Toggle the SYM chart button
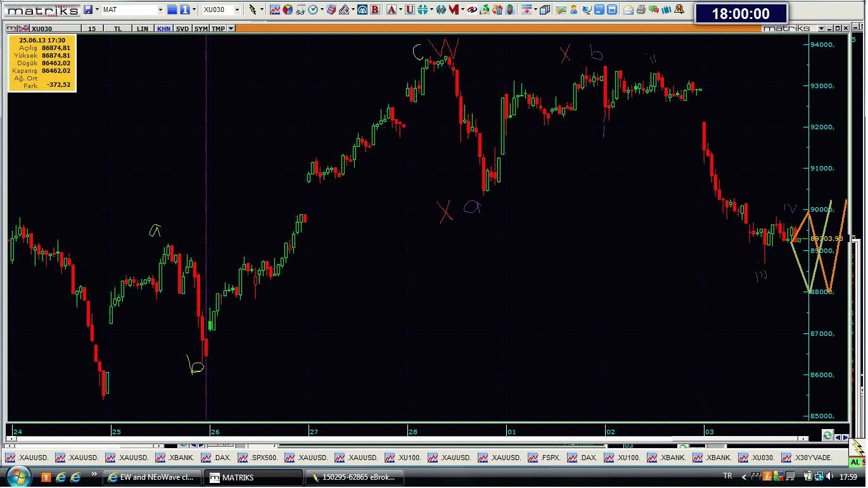The image size is (868, 488). pos(201,29)
